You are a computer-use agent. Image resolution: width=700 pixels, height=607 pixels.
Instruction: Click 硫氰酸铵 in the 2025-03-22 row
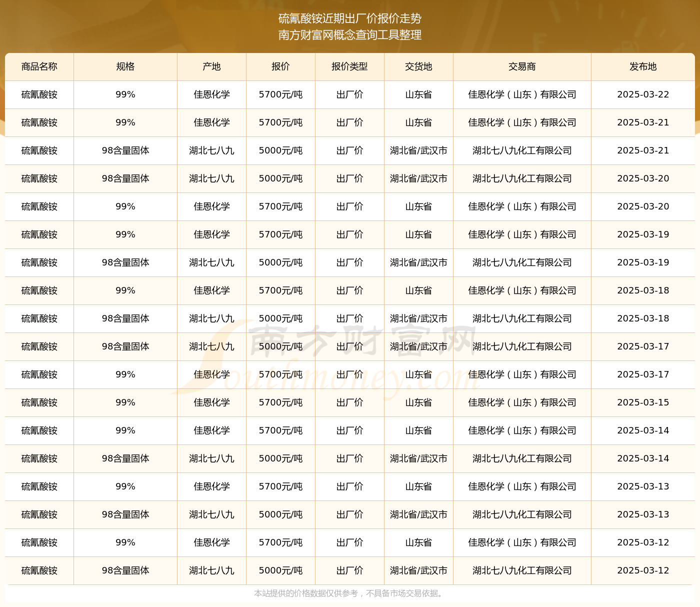[x=39, y=94]
